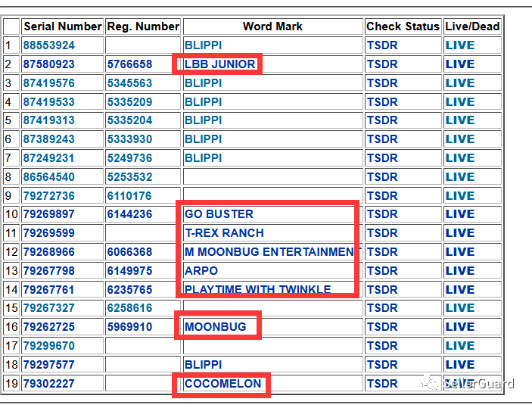Image resolution: width=532 pixels, height=405 pixels.
Task: Open the LBB JUNIOR word mark
Action: tap(220, 64)
